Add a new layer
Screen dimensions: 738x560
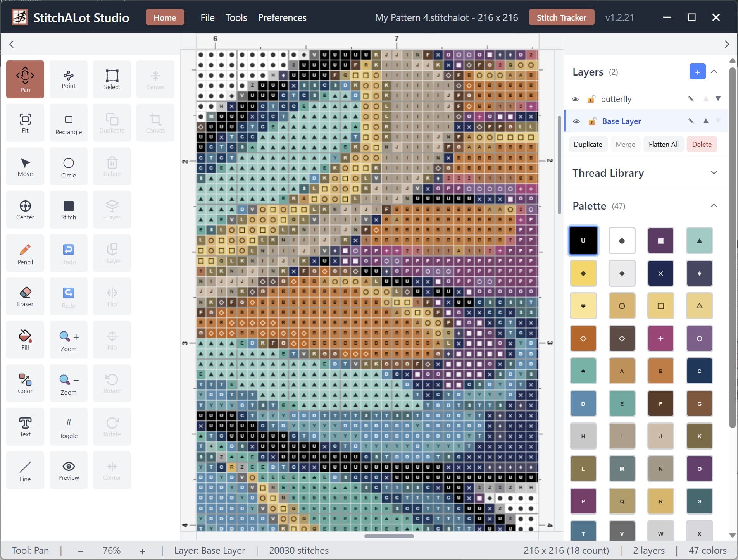point(697,72)
